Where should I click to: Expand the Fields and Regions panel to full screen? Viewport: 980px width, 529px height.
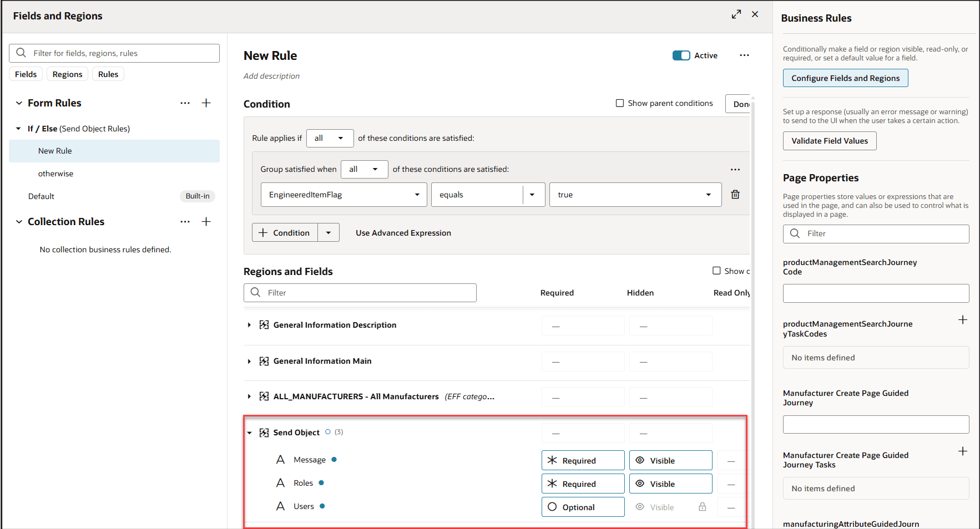point(736,14)
